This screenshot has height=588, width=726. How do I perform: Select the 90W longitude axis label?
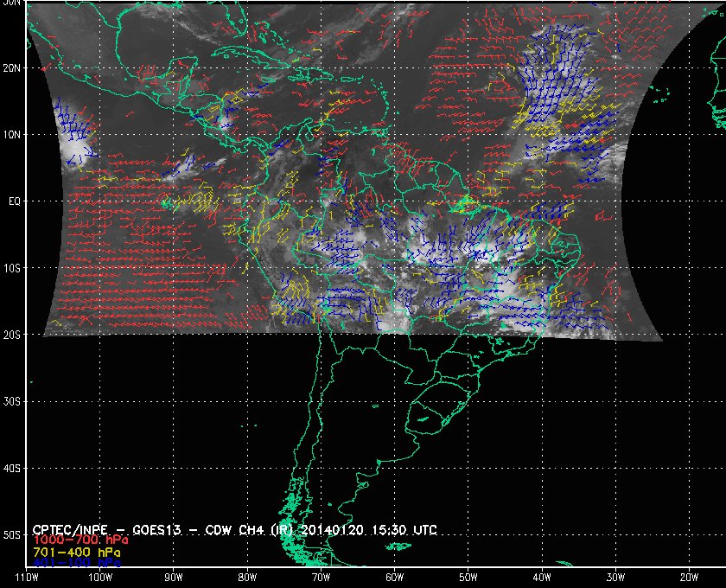[174, 578]
